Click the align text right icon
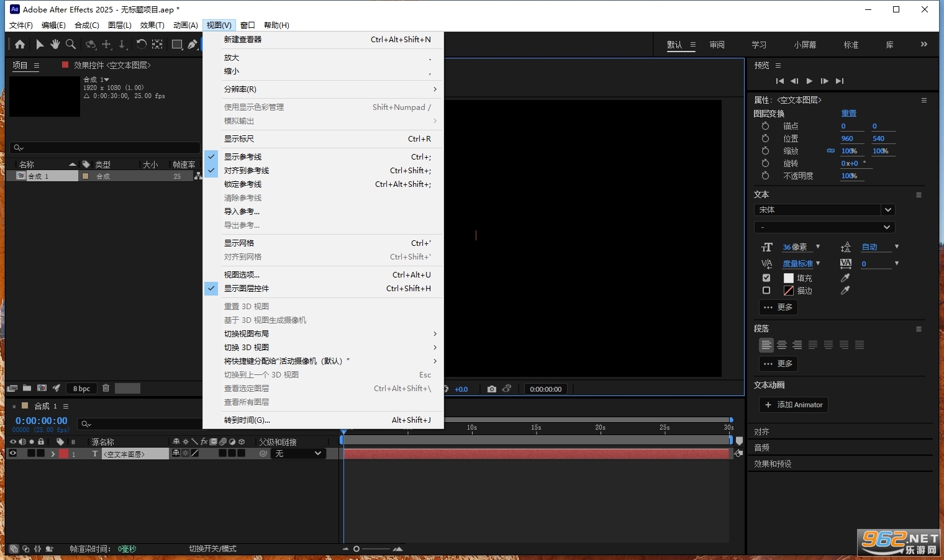Screen dimensions: 944x560 (797, 345)
